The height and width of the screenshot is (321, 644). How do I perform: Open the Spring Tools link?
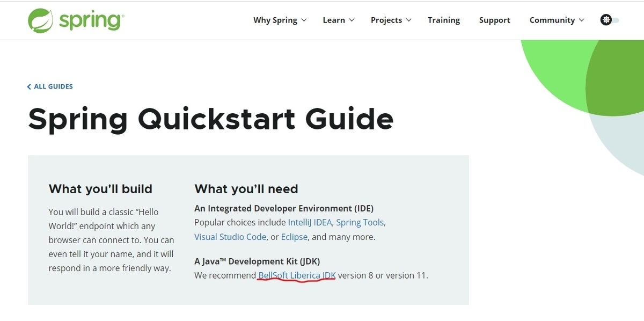pos(360,222)
